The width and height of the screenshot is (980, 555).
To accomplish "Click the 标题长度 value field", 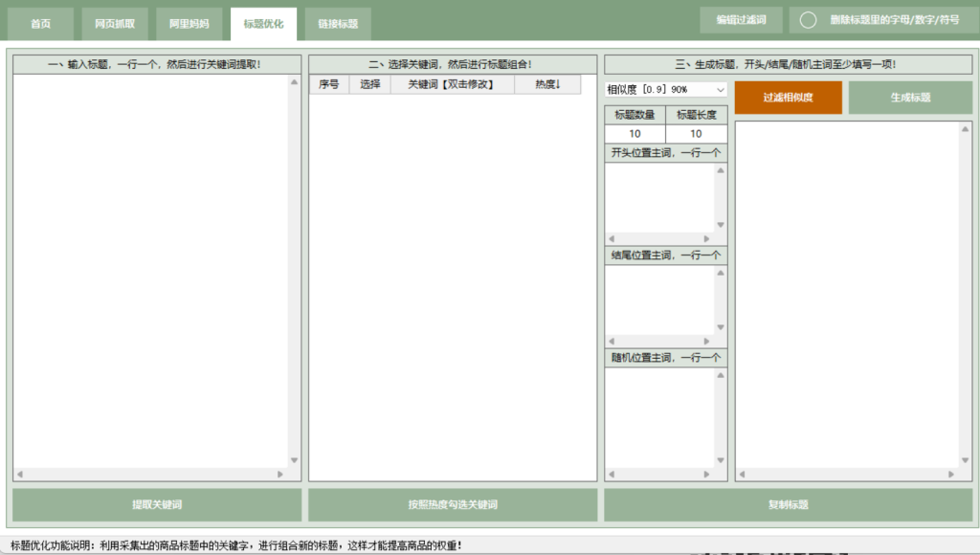I will [696, 134].
